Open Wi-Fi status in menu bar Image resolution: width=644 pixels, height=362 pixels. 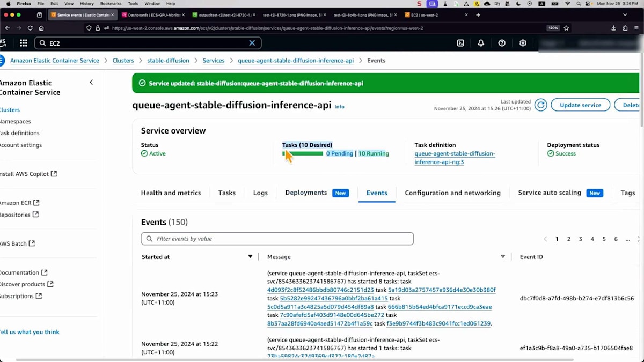pos(568,4)
